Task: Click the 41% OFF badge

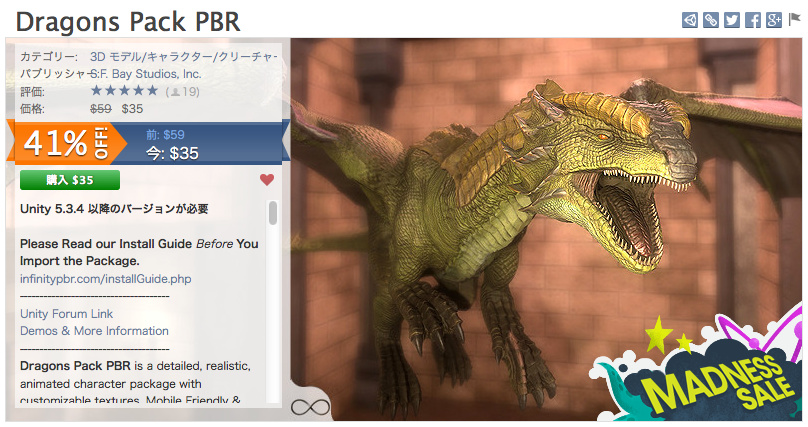Action: 66,143
